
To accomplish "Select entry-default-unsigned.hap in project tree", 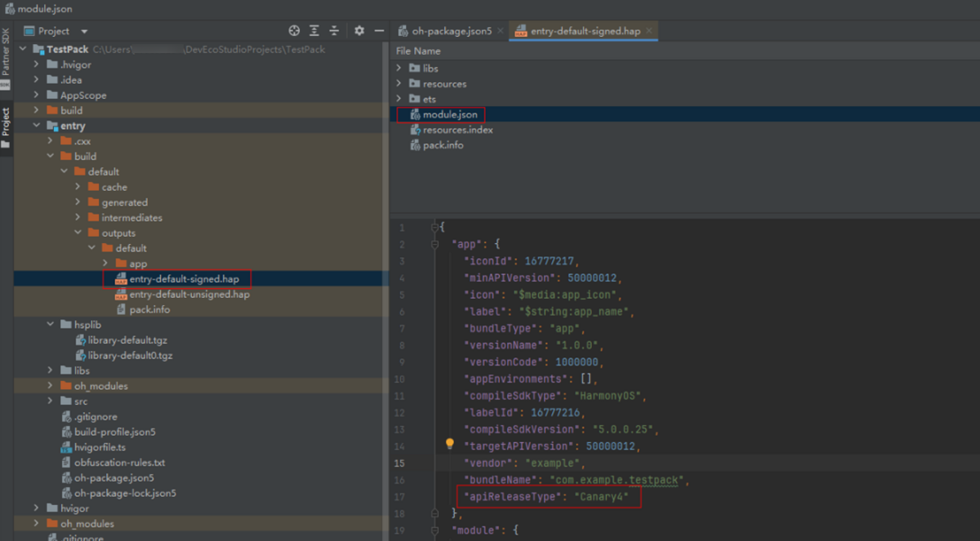I will (x=189, y=295).
